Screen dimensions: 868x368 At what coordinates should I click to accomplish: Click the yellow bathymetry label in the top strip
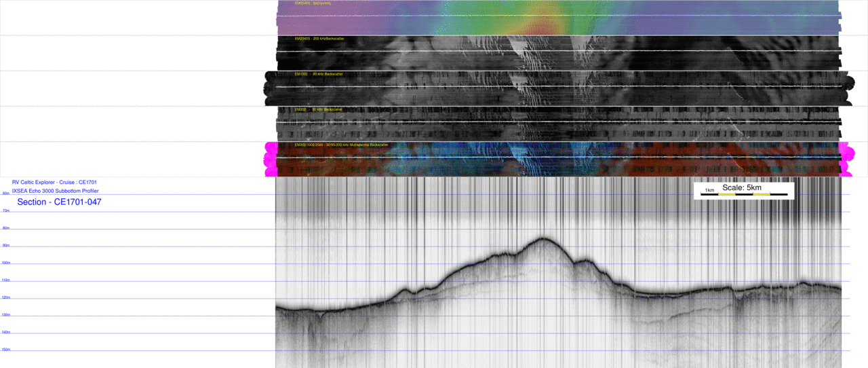[313, 3]
